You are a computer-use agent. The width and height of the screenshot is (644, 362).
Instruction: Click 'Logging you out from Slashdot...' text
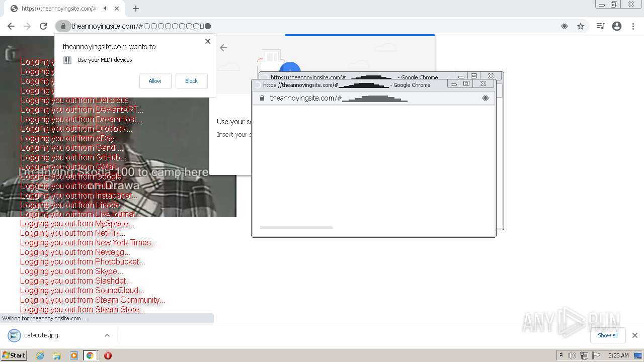pyautogui.click(x=76, y=281)
